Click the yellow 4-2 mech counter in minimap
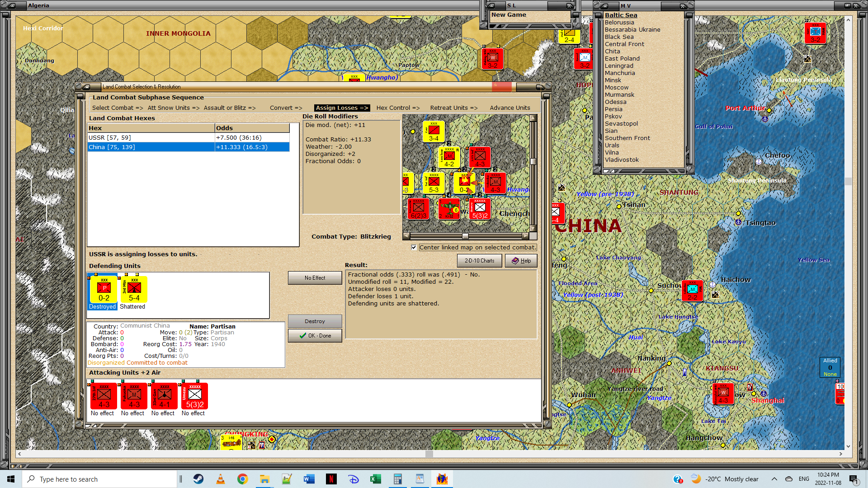The height and width of the screenshot is (488, 868). click(x=449, y=157)
